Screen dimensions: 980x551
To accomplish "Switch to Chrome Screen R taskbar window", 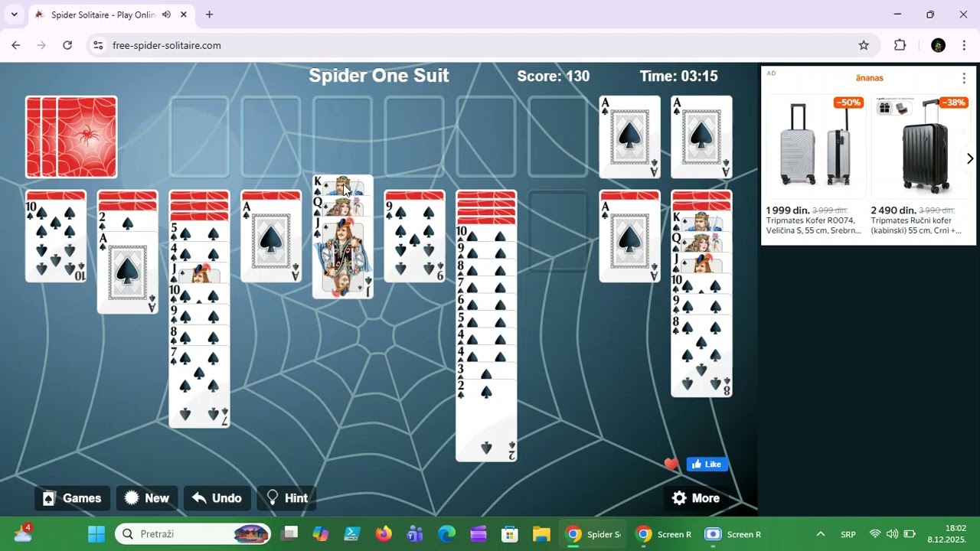I will tap(664, 534).
